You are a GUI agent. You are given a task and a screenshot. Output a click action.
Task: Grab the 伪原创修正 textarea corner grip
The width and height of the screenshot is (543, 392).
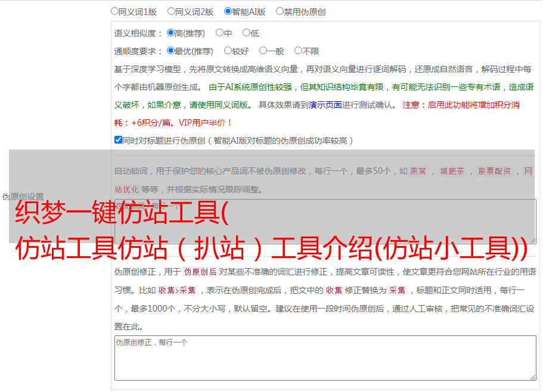[x=533, y=378]
